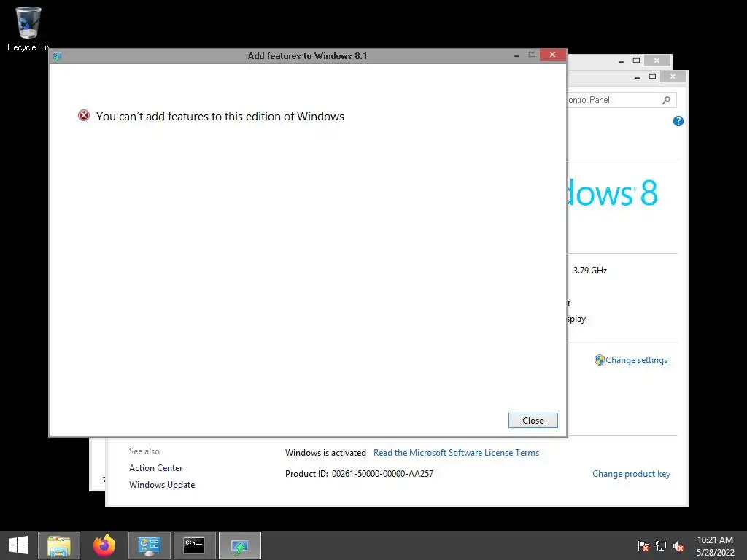Switch to Command Prompt taskbar button

194,545
